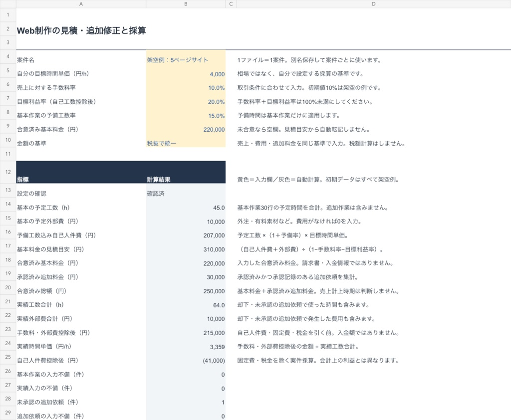Click note '1ファイル＝1案件。別名保存して…'

tap(309, 60)
